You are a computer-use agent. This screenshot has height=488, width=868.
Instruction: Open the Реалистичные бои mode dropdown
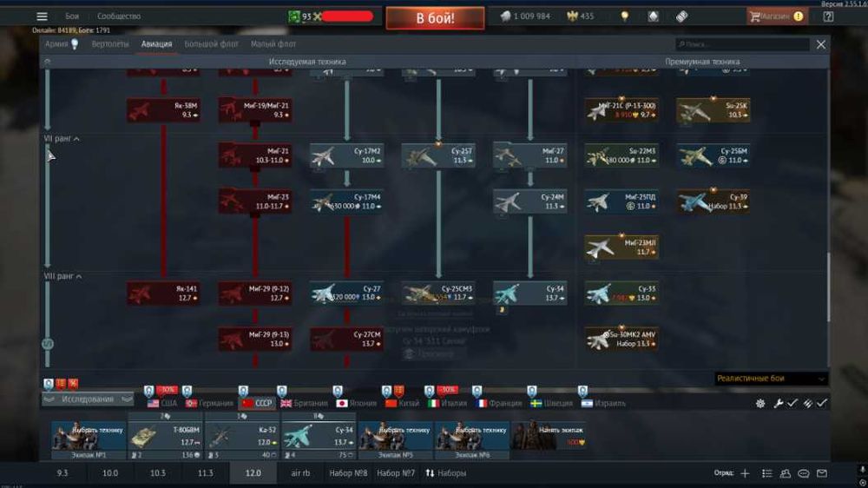[771, 379]
